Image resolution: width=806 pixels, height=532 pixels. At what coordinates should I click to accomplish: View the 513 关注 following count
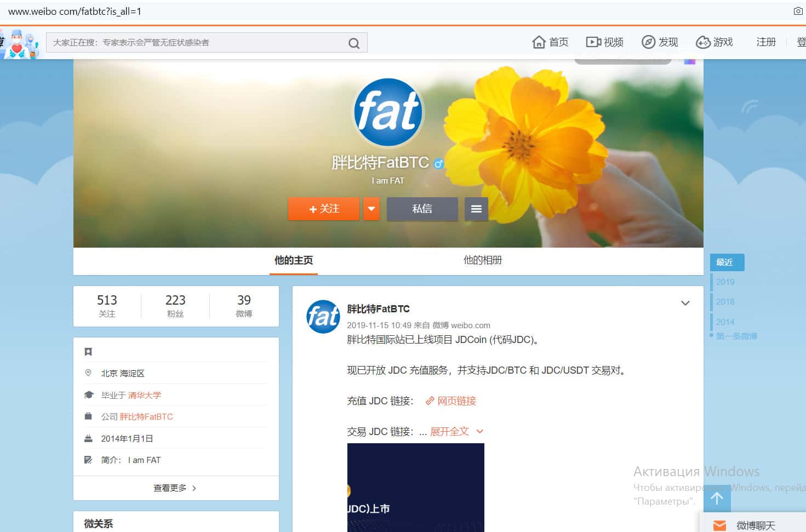107,306
